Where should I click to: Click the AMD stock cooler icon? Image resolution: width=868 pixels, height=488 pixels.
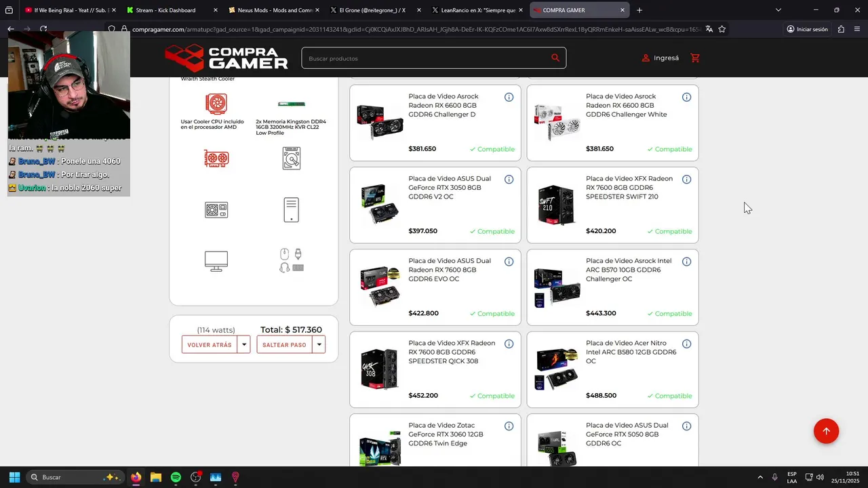coord(216,104)
